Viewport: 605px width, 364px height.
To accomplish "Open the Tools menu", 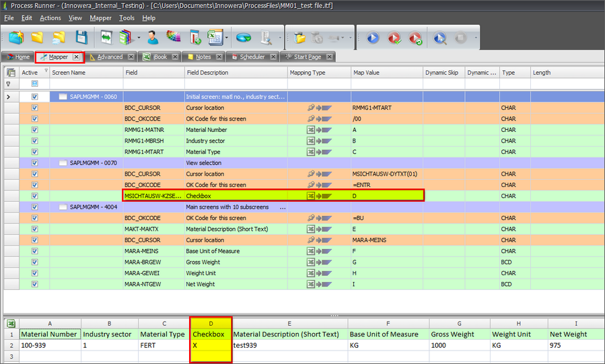I will coord(127,18).
